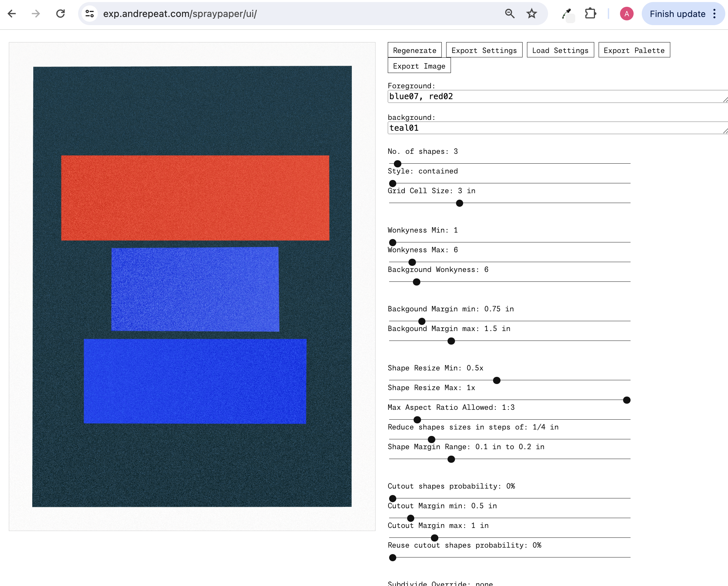Click the Shape Resize Max slider handle
This screenshot has height=586, width=728.
click(x=627, y=400)
